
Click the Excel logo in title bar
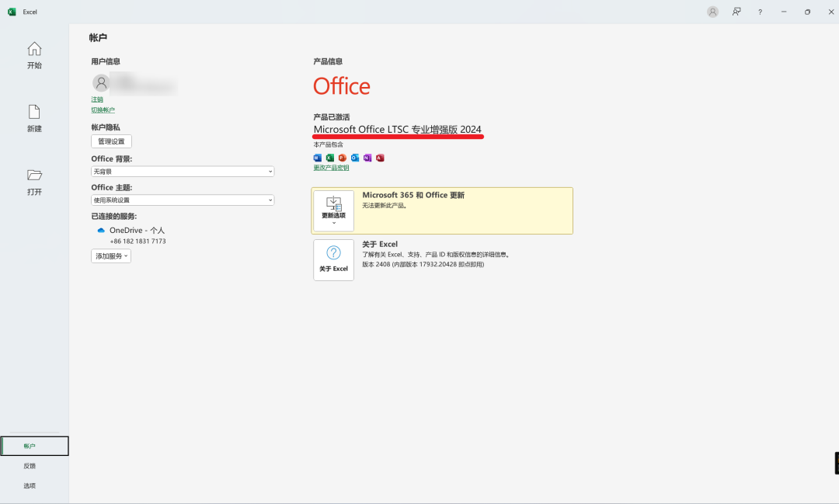click(x=12, y=12)
